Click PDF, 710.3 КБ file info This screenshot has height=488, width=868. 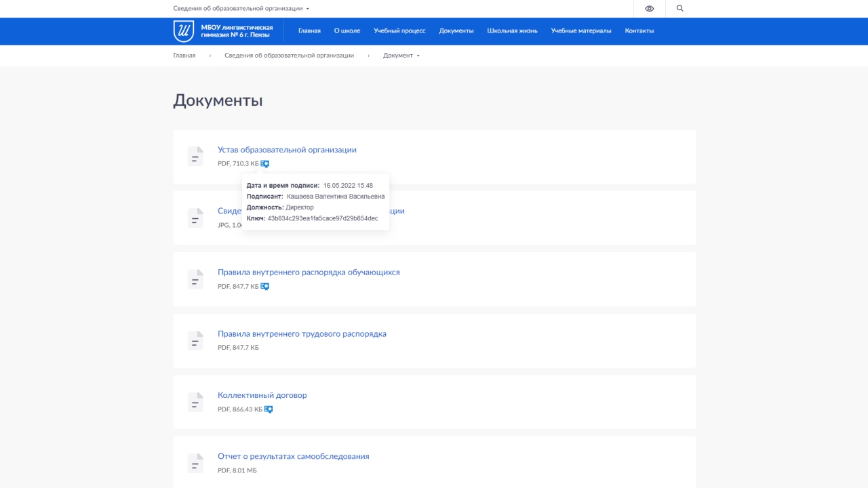coord(238,164)
